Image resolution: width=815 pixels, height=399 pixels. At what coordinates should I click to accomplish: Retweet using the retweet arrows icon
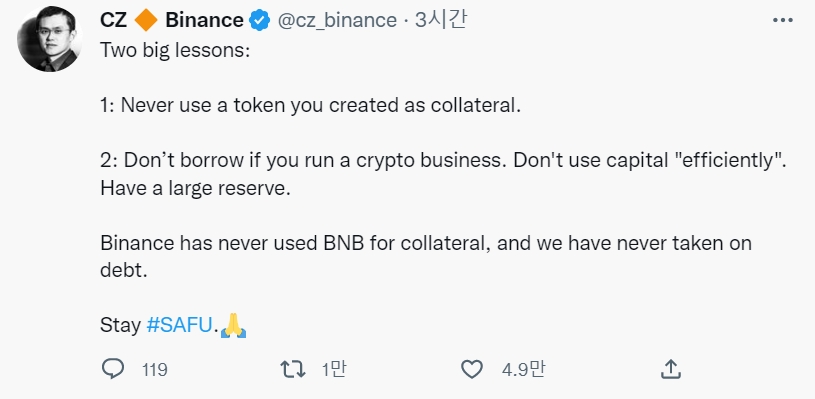(x=293, y=369)
